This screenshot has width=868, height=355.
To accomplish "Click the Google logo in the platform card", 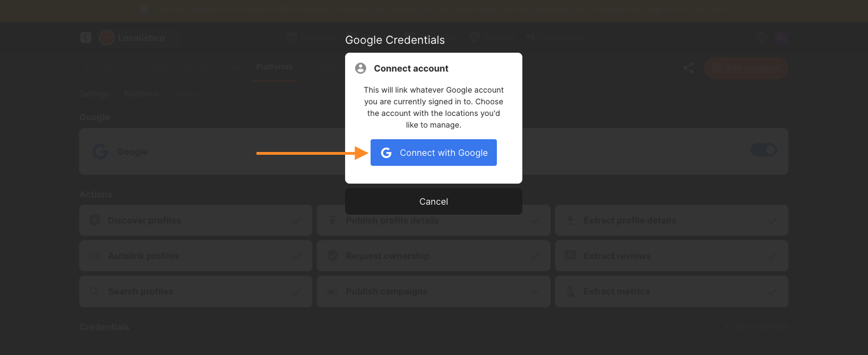I will pyautogui.click(x=100, y=151).
